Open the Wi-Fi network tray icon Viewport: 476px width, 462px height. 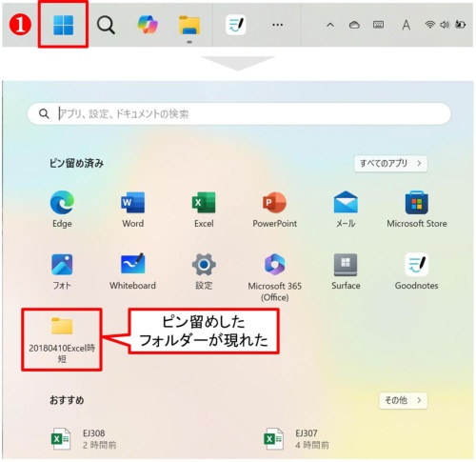(x=430, y=25)
